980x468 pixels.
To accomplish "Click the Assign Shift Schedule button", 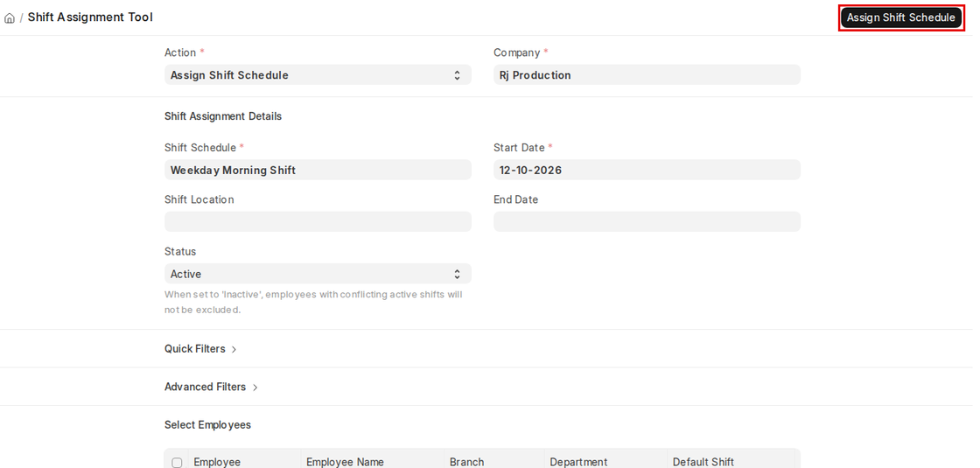I will 900,17.
